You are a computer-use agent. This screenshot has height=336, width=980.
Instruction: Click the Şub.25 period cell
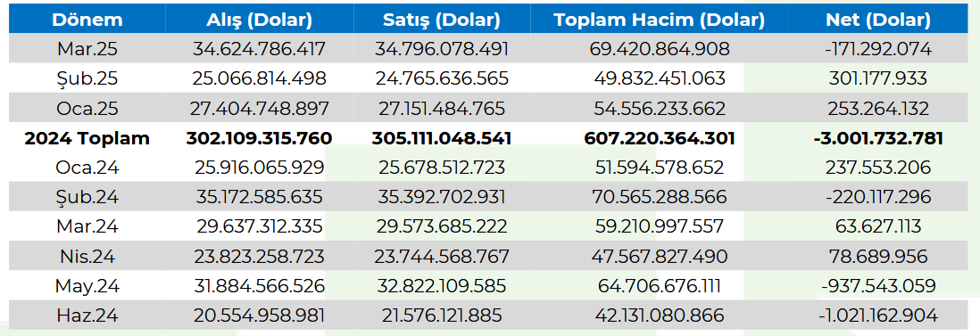[87, 78]
